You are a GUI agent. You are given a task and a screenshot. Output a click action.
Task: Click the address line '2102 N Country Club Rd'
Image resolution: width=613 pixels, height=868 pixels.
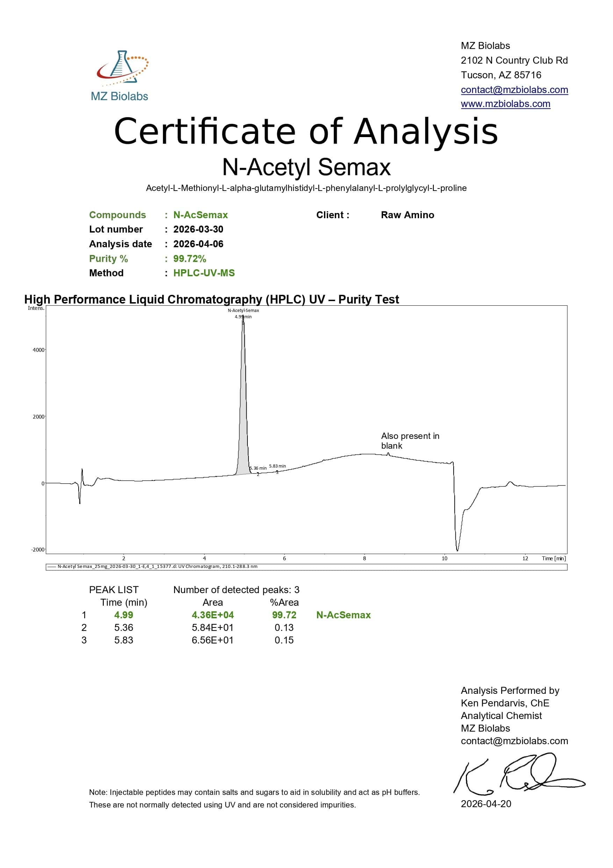[x=514, y=61]
